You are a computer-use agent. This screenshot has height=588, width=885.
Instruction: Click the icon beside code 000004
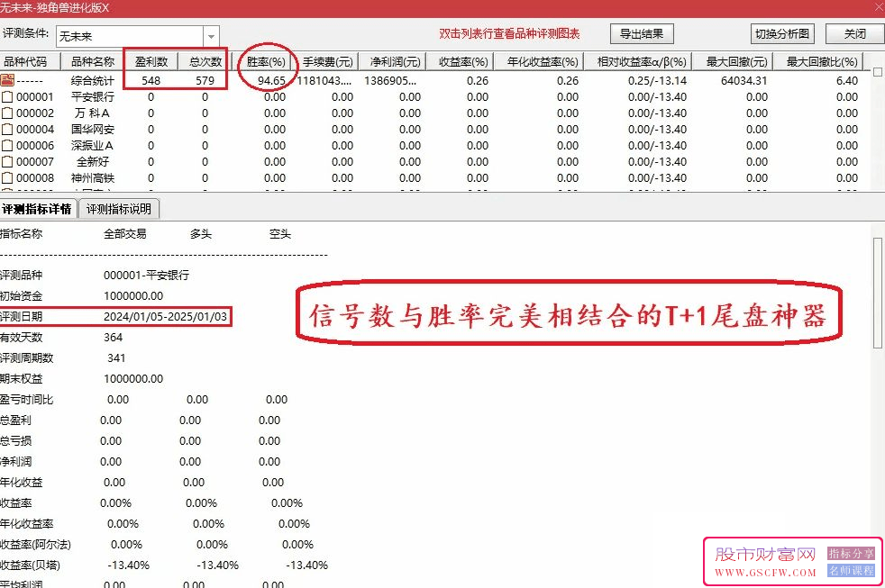point(7,130)
